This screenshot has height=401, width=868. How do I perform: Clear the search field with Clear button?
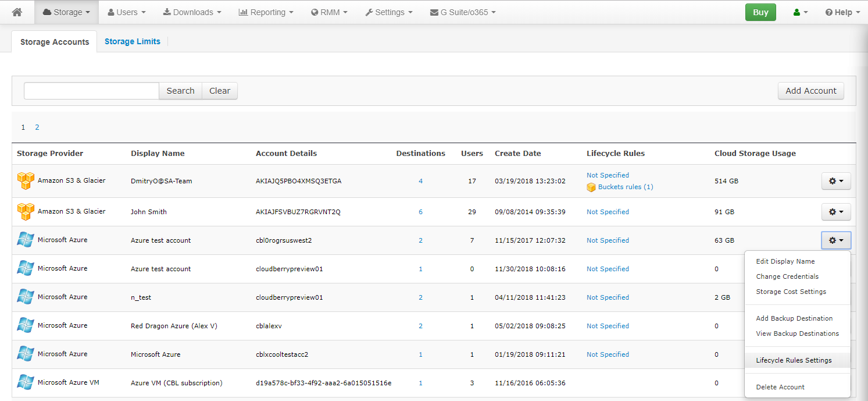tap(220, 91)
